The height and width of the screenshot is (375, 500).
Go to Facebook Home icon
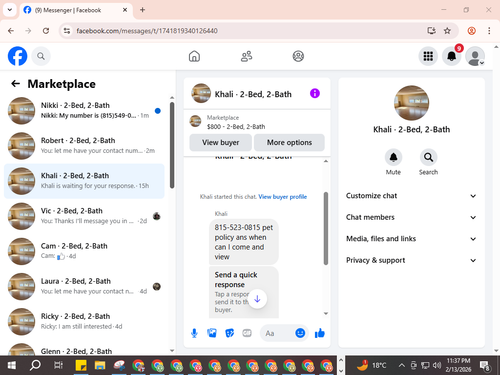pyautogui.click(x=194, y=56)
